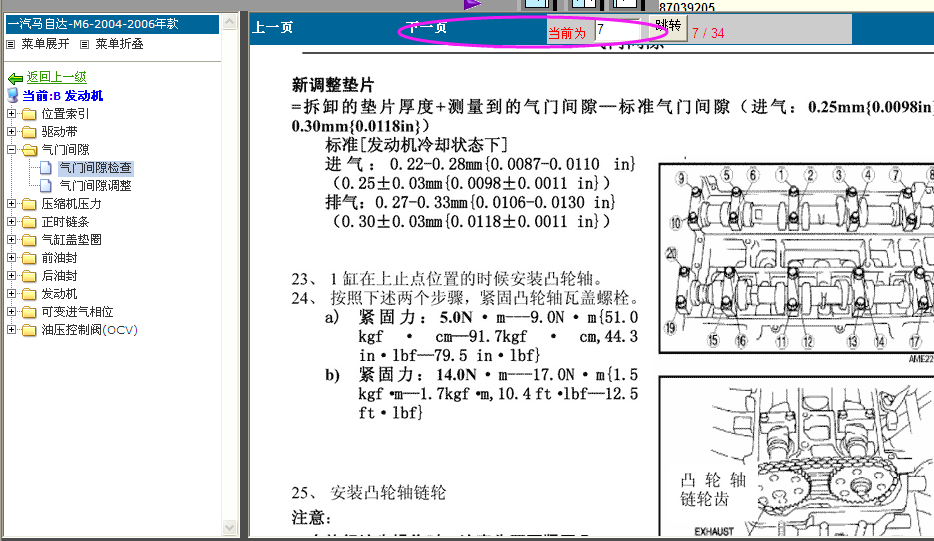Click the 发动机 folder icon in tree
The image size is (934, 541).
(29, 294)
